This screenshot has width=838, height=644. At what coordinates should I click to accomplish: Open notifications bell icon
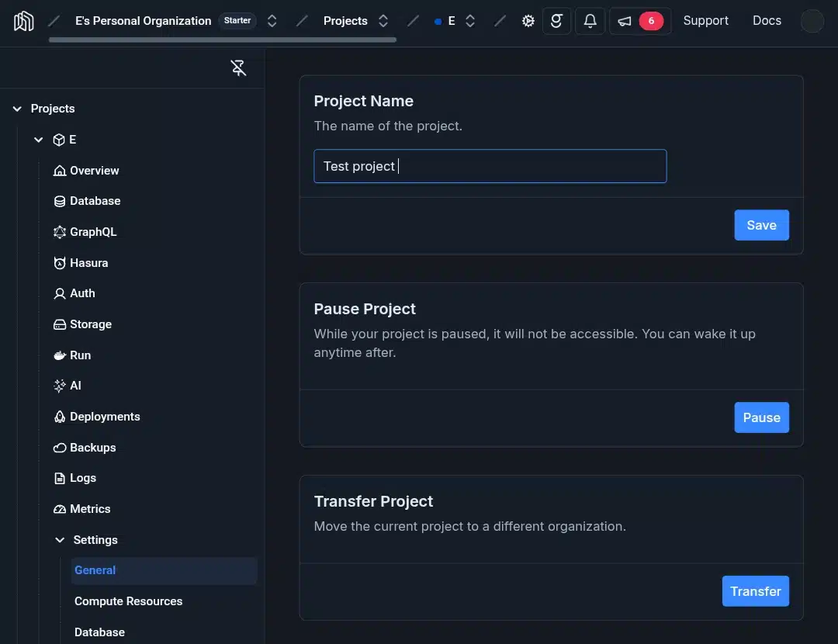[590, 21]
